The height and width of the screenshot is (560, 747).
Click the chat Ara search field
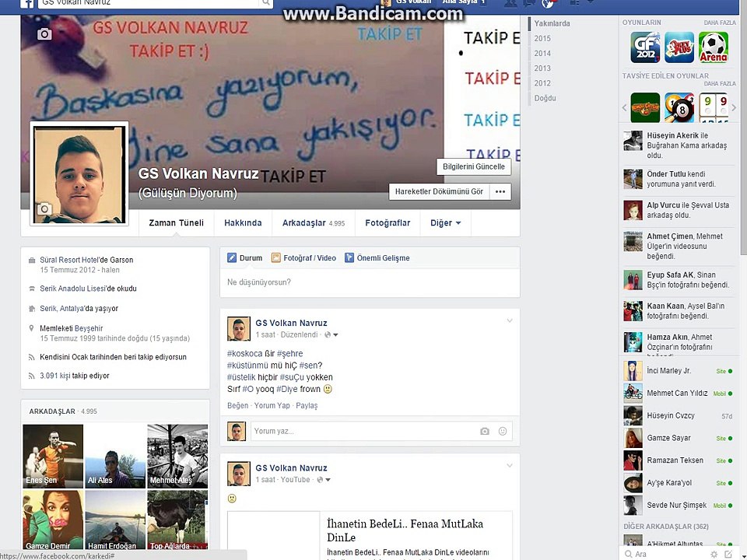click(667, 555)
